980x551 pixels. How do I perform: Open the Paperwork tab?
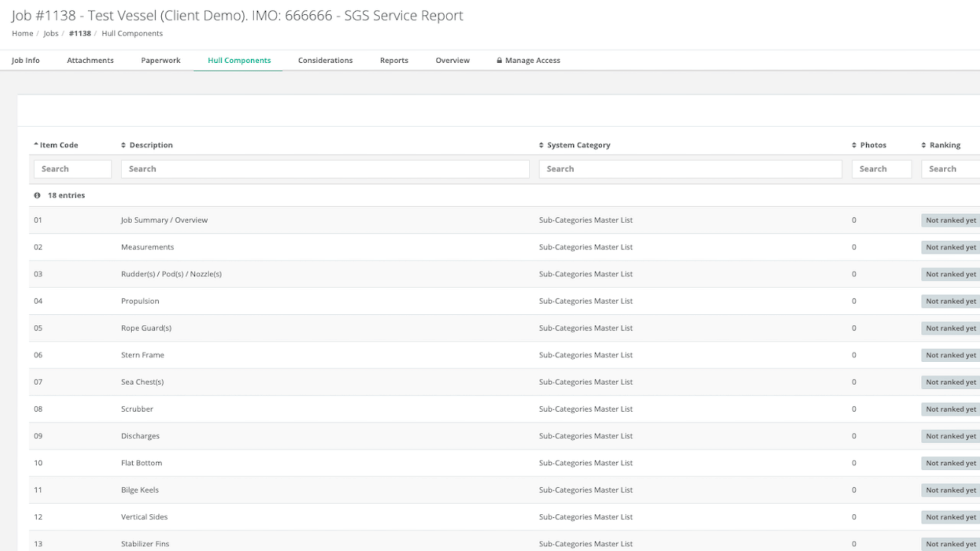[161, 60]
